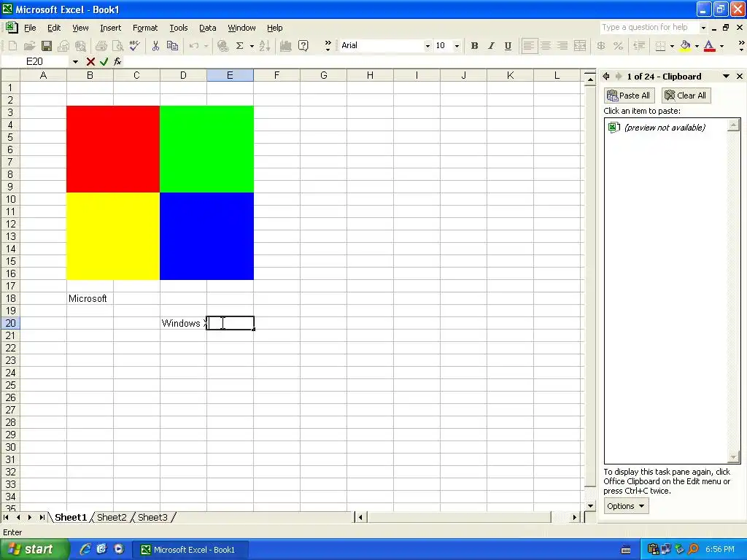Click the Undo arrow icon
Image resolution: width=747 pixels, height=560 pixels.
point(194,46)
